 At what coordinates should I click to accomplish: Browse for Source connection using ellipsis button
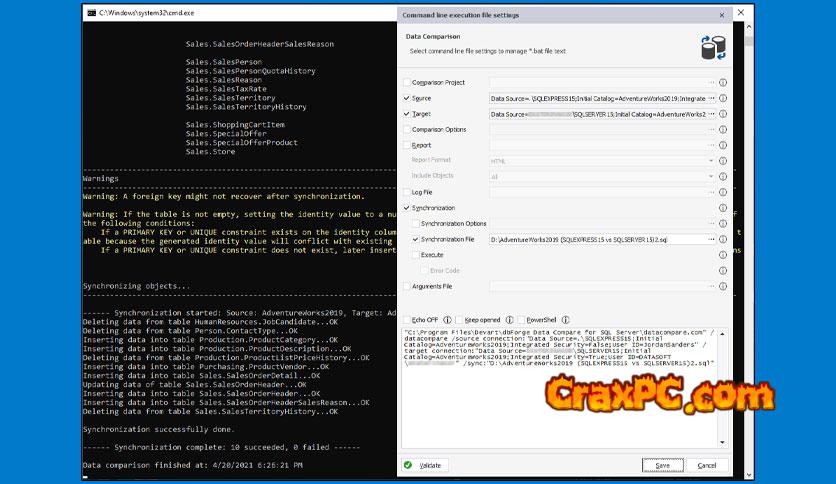point(711,99)
